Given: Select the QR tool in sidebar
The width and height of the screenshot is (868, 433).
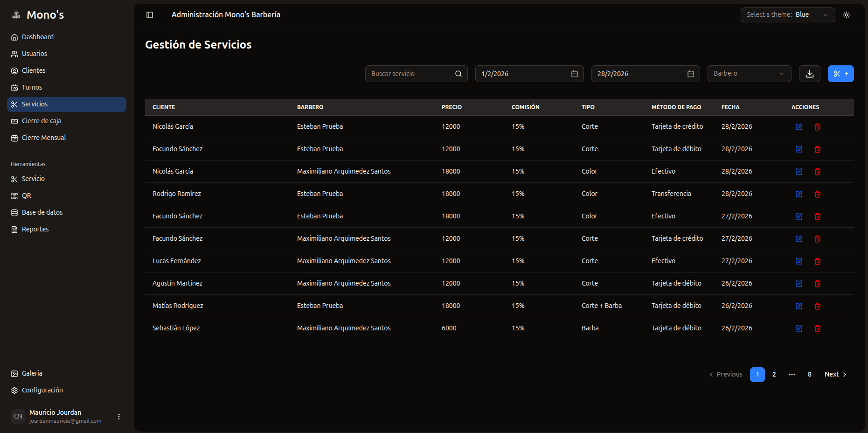Looking at the screenshot, I should click(27, 195).
